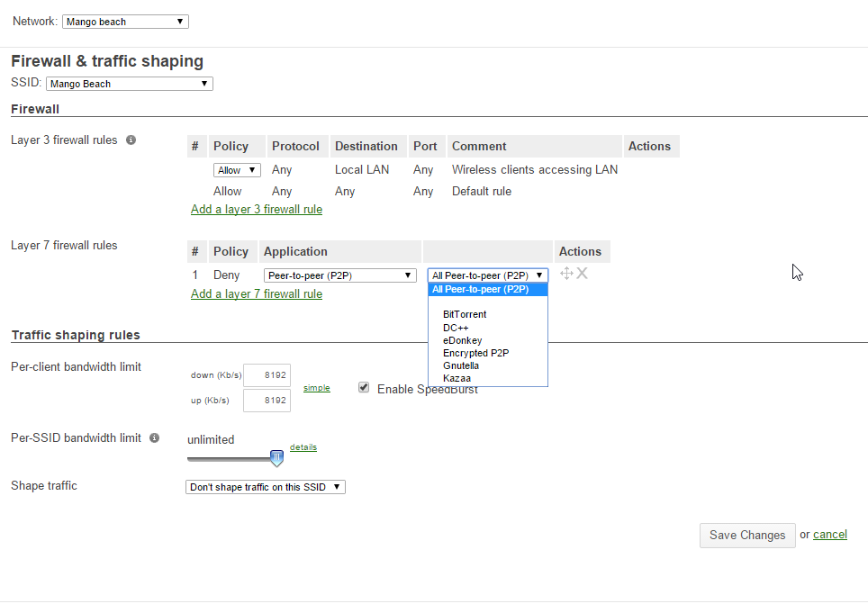This screenshot has width=868, height=604.
Task: Click the up (Kb/s) input field
Action: click(x=267, y=401)
